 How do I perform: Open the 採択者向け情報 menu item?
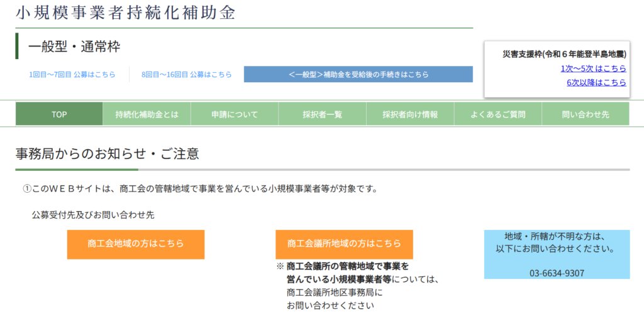(x=410, y=114)
